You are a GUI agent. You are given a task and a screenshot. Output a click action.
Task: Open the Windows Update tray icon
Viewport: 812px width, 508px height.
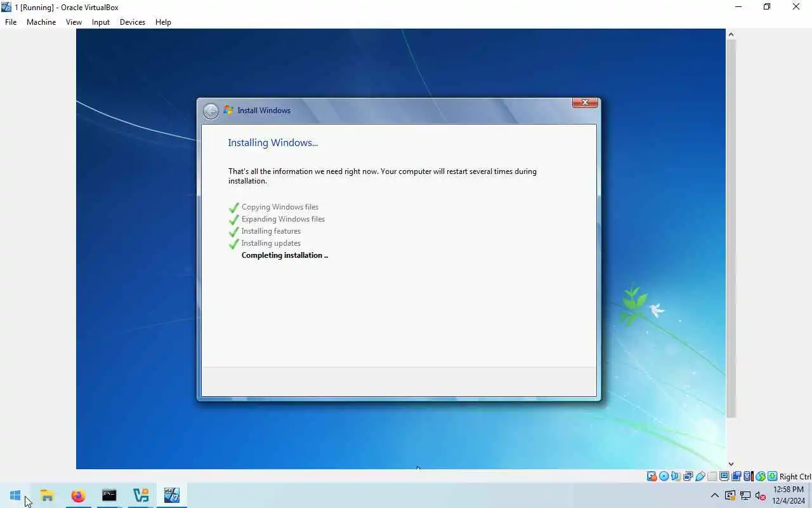tap(730, 495)
